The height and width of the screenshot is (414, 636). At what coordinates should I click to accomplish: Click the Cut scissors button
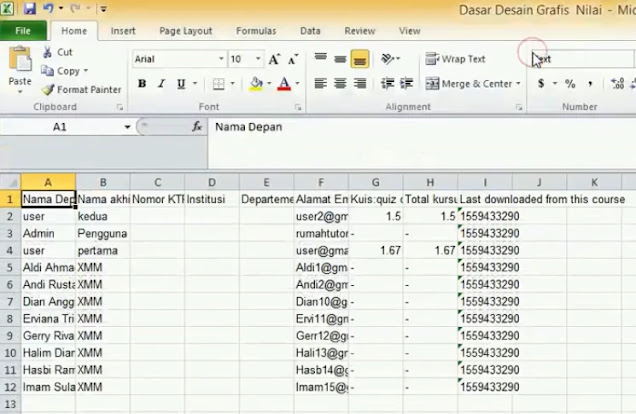[x=57, y=52]
